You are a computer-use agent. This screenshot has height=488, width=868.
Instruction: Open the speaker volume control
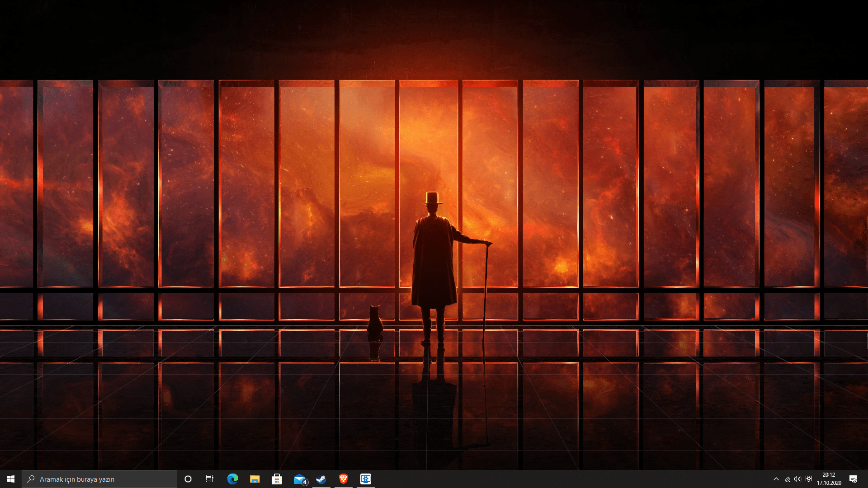(797, 479)
